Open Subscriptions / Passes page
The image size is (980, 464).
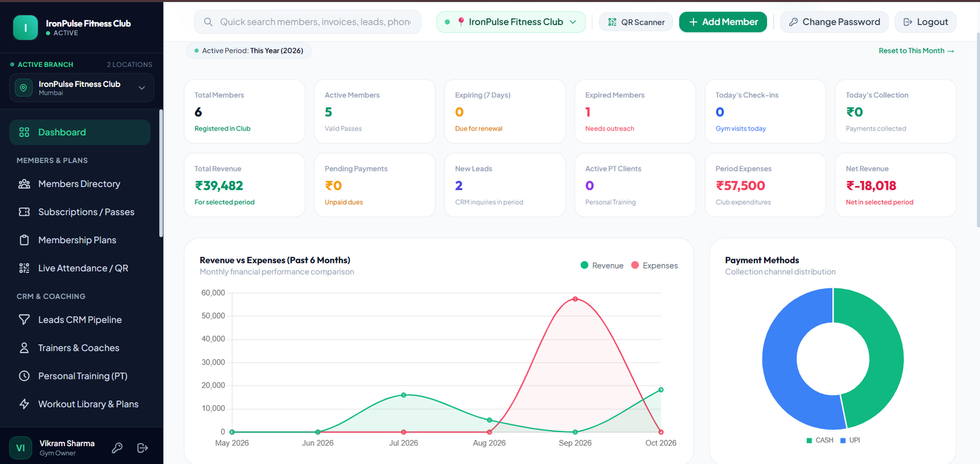[x=80, y=212]
